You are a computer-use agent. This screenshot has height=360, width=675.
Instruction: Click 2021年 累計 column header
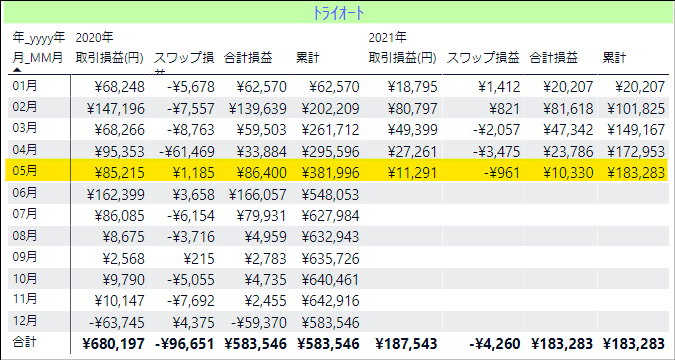(x=614, y=58)
